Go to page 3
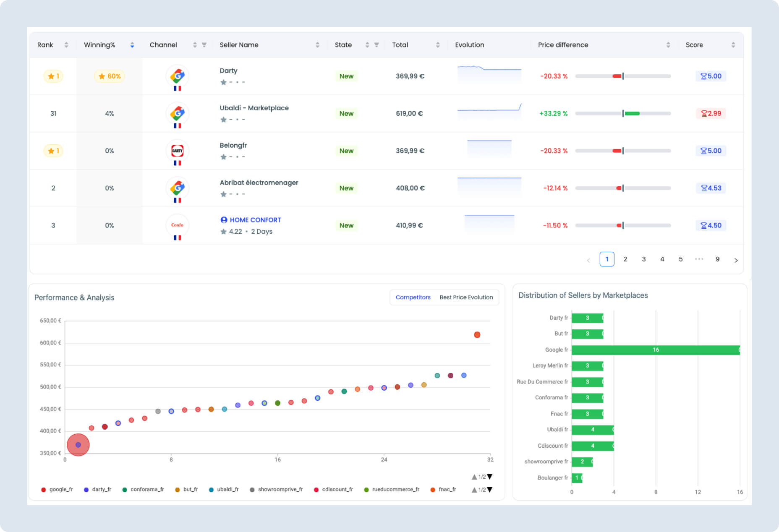779x532 pixels. 644,259
